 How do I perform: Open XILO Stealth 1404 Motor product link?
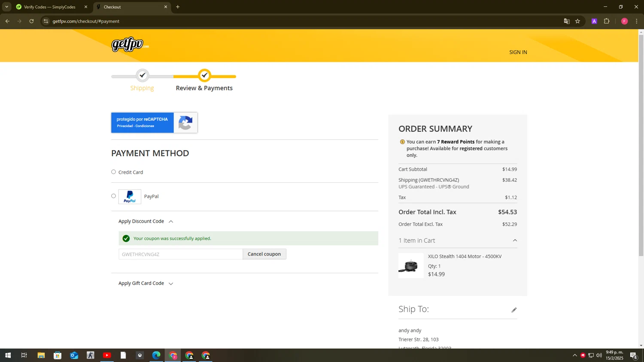coord(465,256)
